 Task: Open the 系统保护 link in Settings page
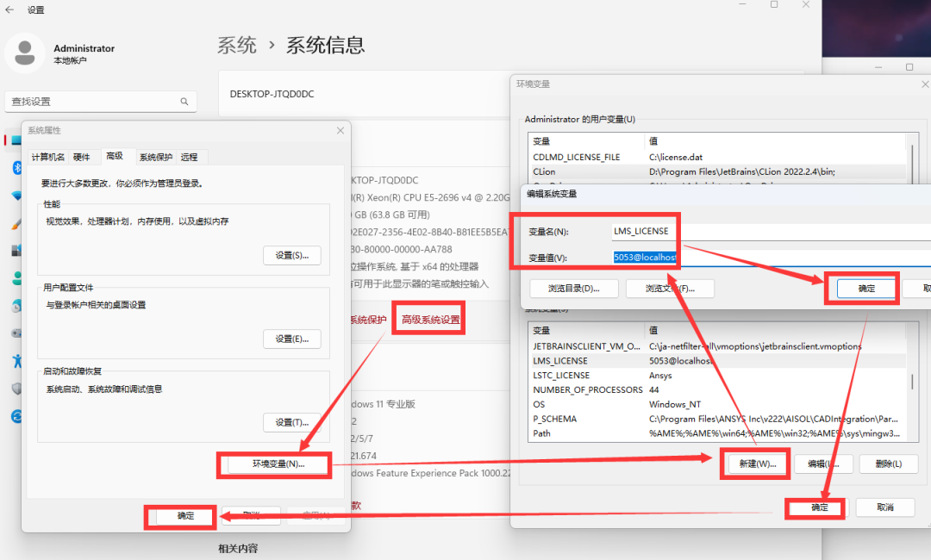[368, 320]
